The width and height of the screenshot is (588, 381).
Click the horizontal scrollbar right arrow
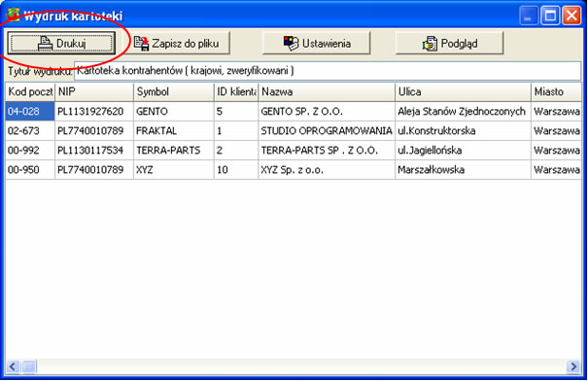(573, 366)
